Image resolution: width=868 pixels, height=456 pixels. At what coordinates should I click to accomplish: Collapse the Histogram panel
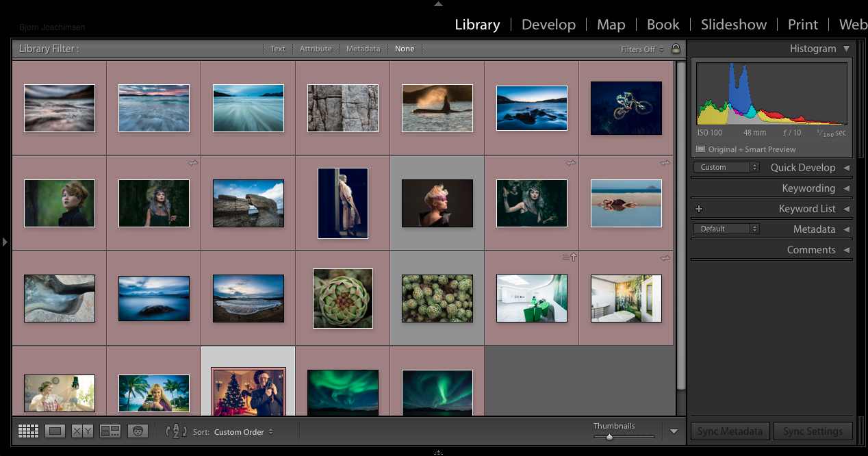coord(846,49)
